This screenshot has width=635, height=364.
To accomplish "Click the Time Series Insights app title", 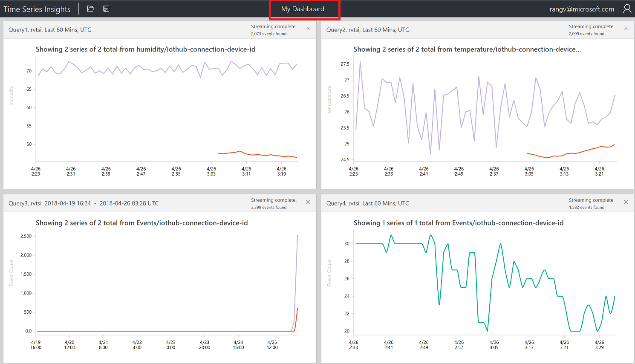I will click(x=37, y=9).
